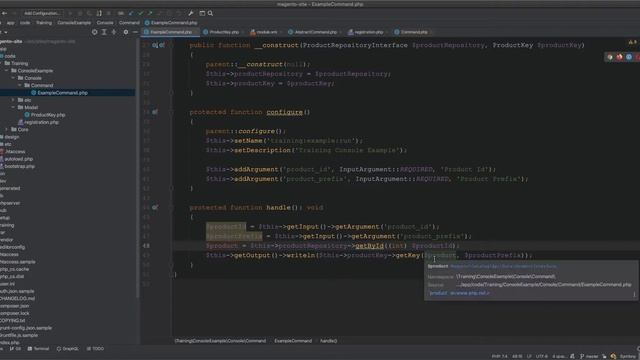Open the GraphQL tool window
The image size is (640, 360).
pyautogui.click(x=68, y=349)
